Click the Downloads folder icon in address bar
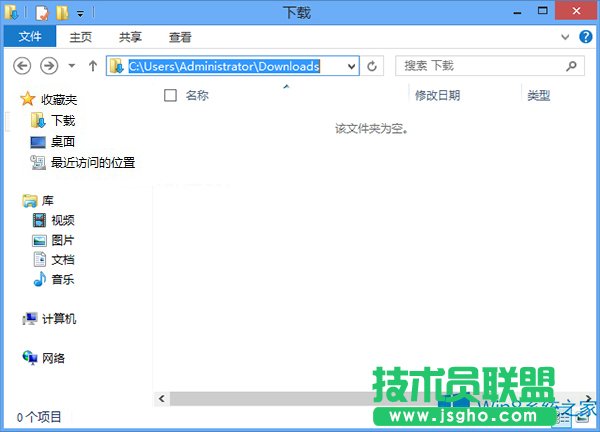600x432 pixels. pyautogui.click(x=116, y=66)
